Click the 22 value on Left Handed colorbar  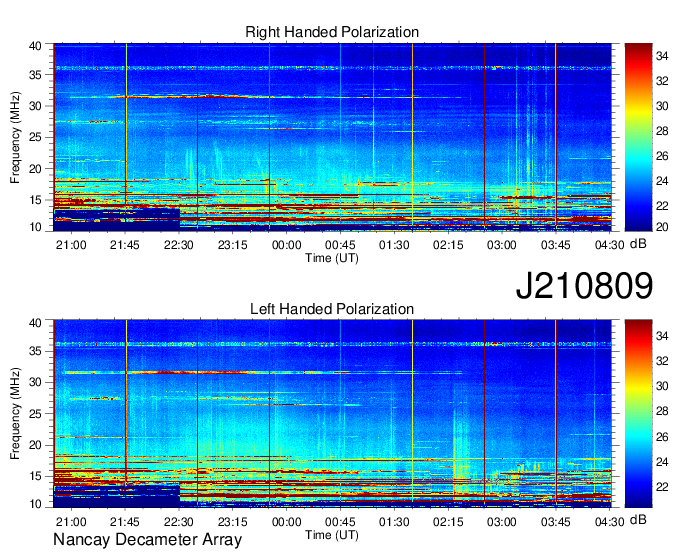click(662, 487)
